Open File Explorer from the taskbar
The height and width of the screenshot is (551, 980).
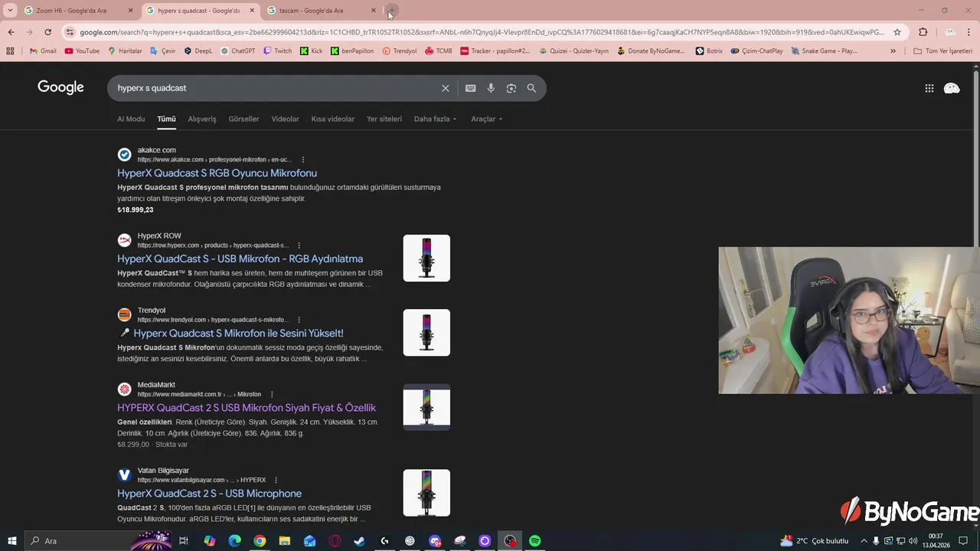[x=285, y=541]
